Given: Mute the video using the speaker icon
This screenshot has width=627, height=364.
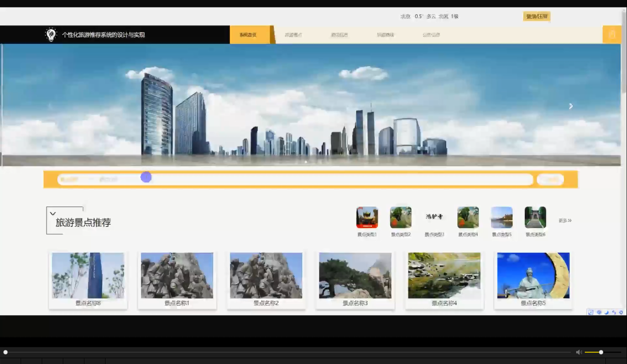Looking at the screenshot, I should click(x=579, y=352).
